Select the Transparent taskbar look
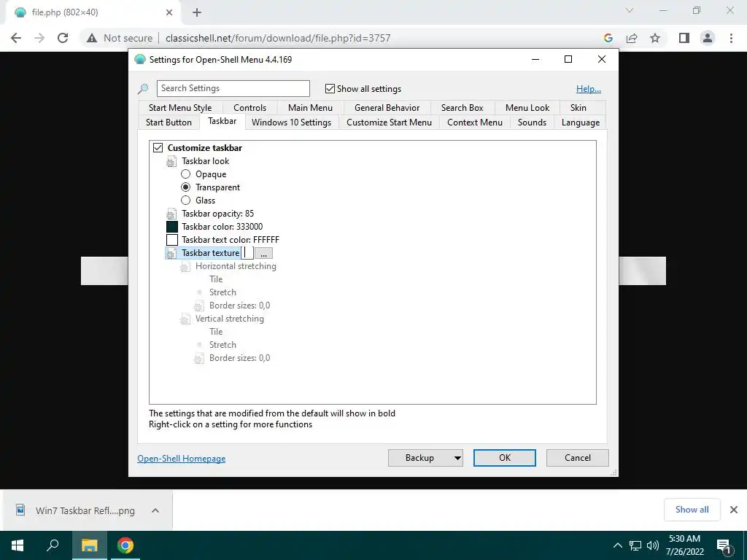Image resolution: width=747 pixels, height=560 pixels. (185, 187)
